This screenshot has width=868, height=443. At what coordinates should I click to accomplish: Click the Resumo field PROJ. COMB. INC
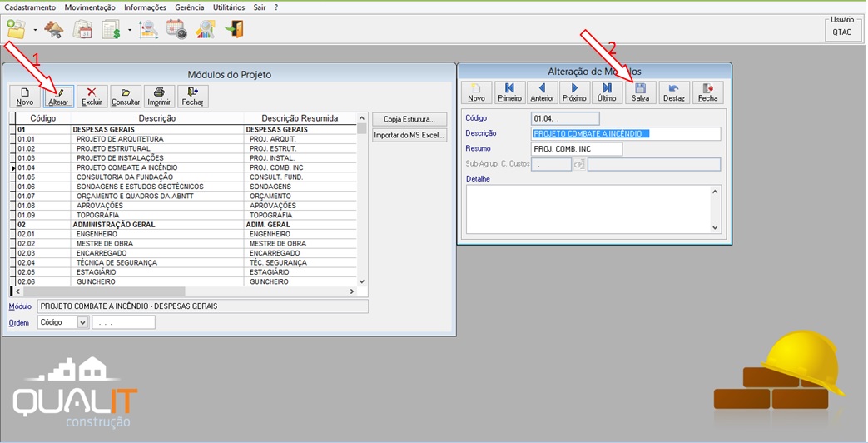pyautogui.click(x=577, y=149)
